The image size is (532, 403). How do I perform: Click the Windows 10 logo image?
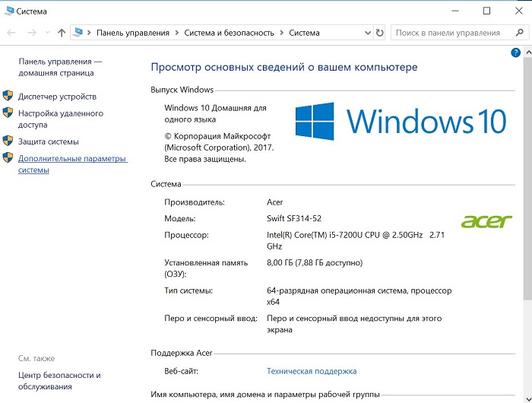(401, 121)
